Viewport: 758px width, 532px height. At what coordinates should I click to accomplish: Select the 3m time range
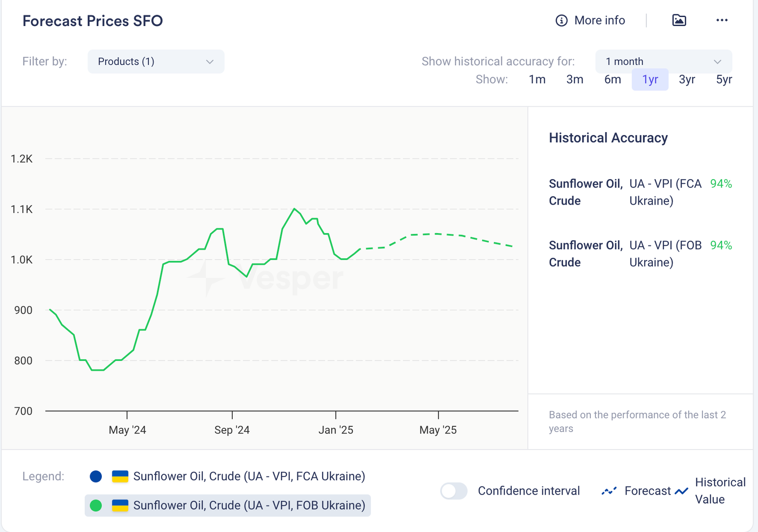[x=575, y=80]
